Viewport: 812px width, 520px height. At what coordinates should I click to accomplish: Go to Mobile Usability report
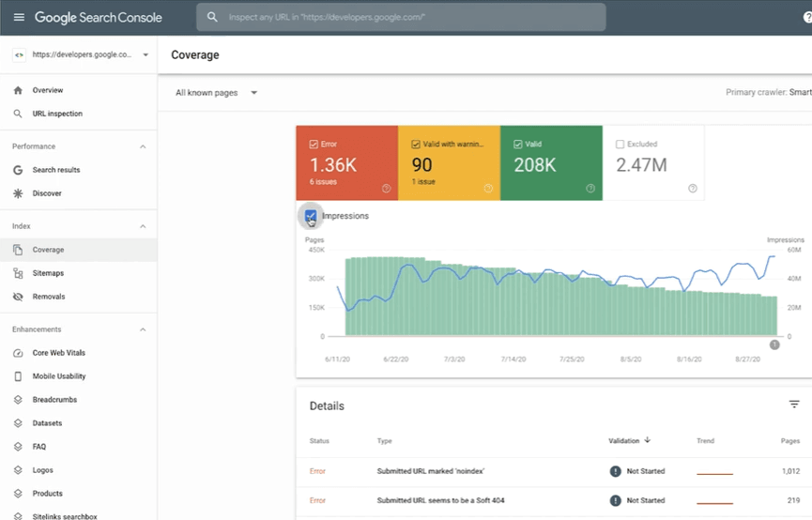point(58,376)
